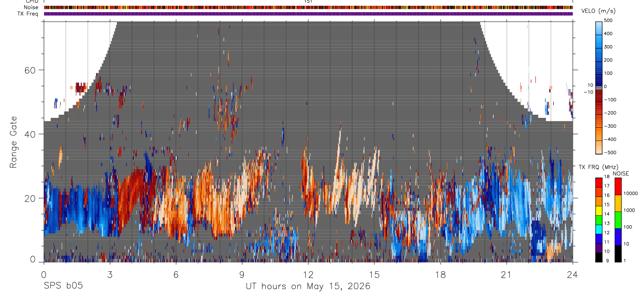Screen dimensions: 644x297
Task: Select the 18 tick on UT hours axis
Action: (x=441, y=274)
